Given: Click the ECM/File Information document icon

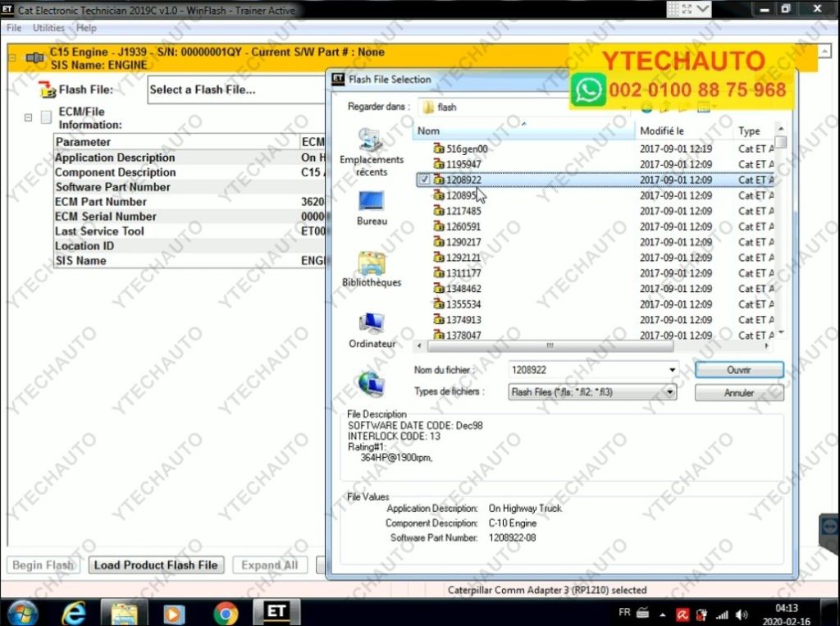Looking at the screenshot, I should point(47,117).
